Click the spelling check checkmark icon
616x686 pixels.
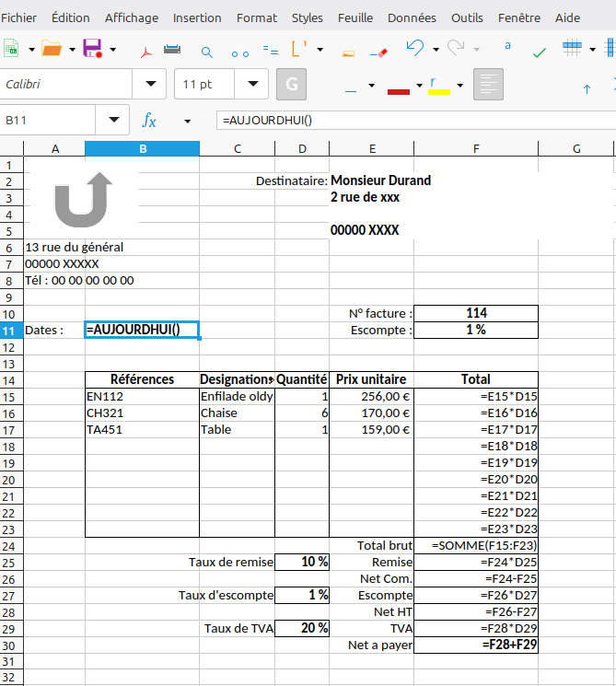[x=539, y=52]
